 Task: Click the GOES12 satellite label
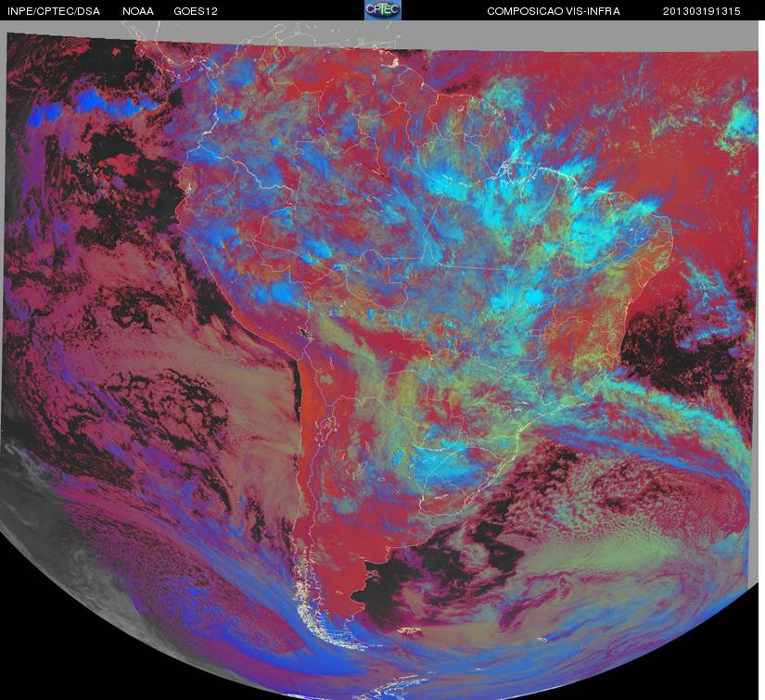[x=196, y=11]
